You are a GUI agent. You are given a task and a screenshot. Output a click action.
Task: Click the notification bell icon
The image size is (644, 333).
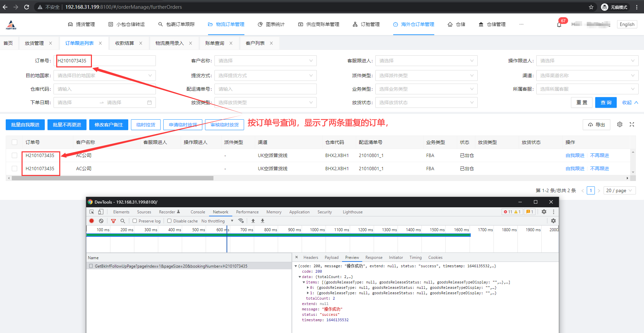[559, 25]
